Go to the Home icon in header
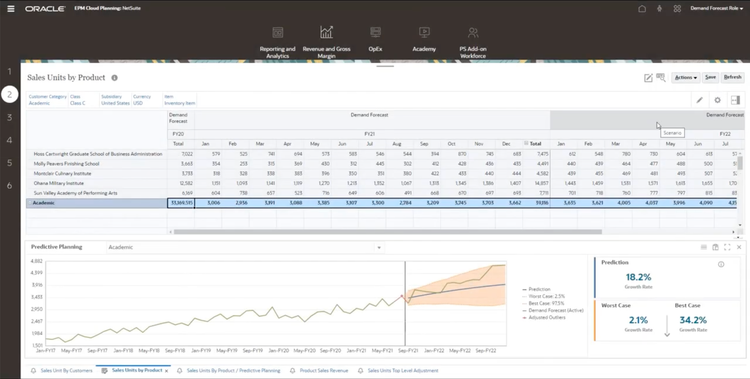 pyautogui.click(x=642, y=9)
